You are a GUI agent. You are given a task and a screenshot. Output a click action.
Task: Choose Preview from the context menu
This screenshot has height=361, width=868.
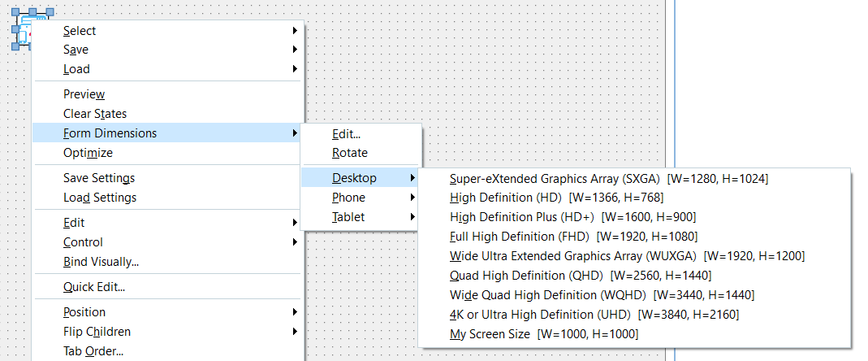tap(168, 94)
